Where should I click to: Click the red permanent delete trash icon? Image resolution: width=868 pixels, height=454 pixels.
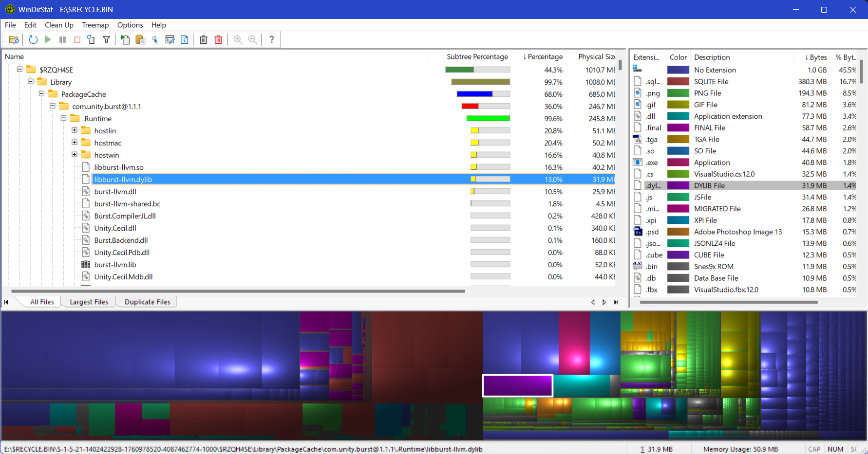click(x=218, y=40)
